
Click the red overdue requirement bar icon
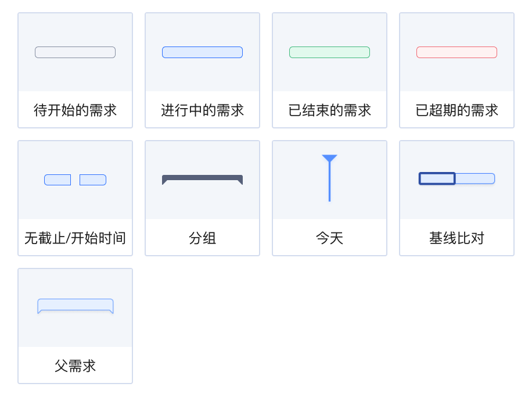[456, 52]
